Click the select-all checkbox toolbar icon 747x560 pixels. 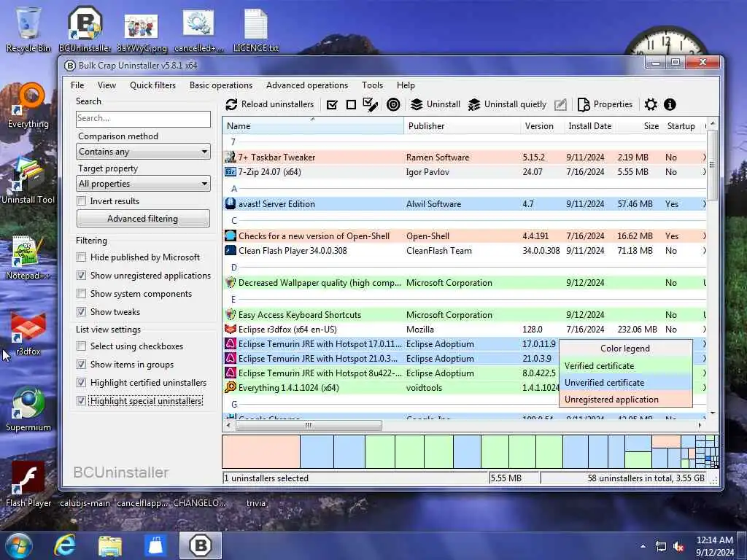[332, 104]
